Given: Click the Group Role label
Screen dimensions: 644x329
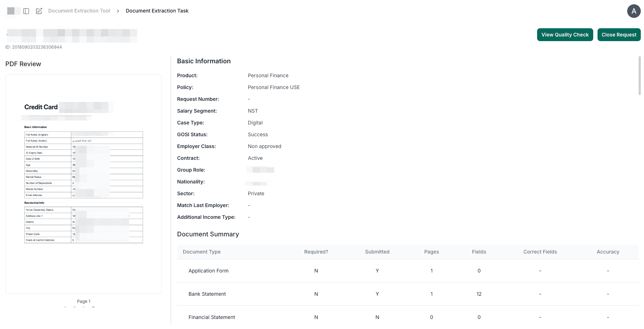Looking at the screenshot, I should [x=191, y=170].
